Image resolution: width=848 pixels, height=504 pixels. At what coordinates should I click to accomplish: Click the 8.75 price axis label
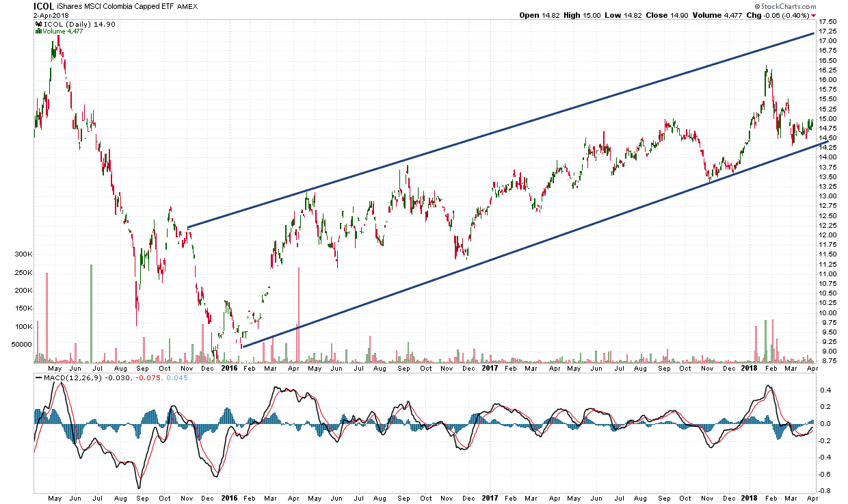click(827, 361)
